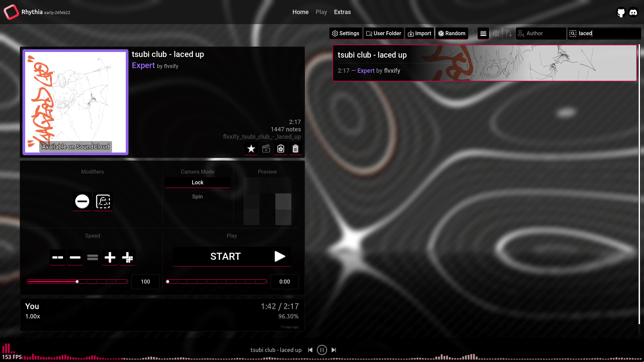
Task: Increase speed by large plus step
Action: (127, 257)
